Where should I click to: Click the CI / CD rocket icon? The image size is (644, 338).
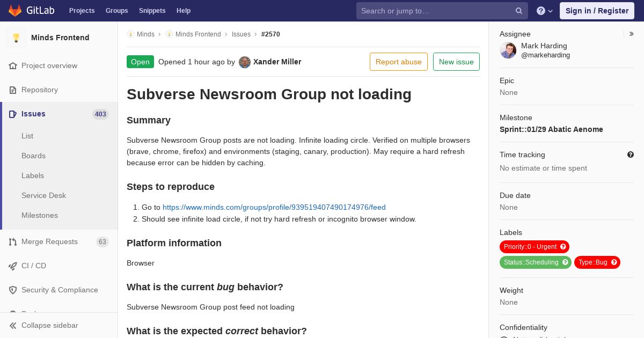[13, 266]
